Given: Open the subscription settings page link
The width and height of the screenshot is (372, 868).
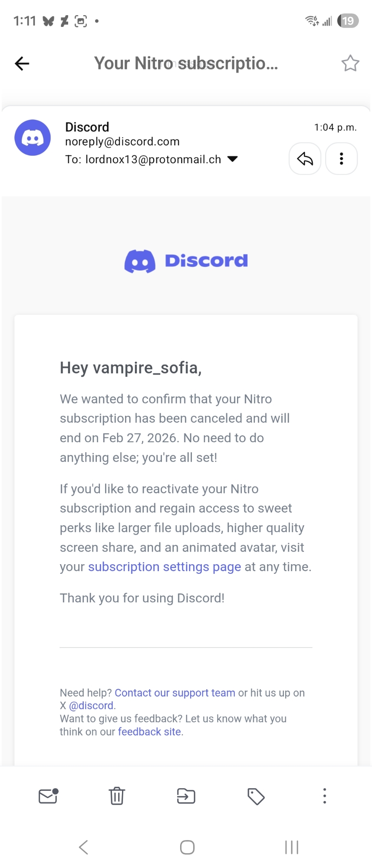Looking at the screenshot, I should tap(164, 567).
